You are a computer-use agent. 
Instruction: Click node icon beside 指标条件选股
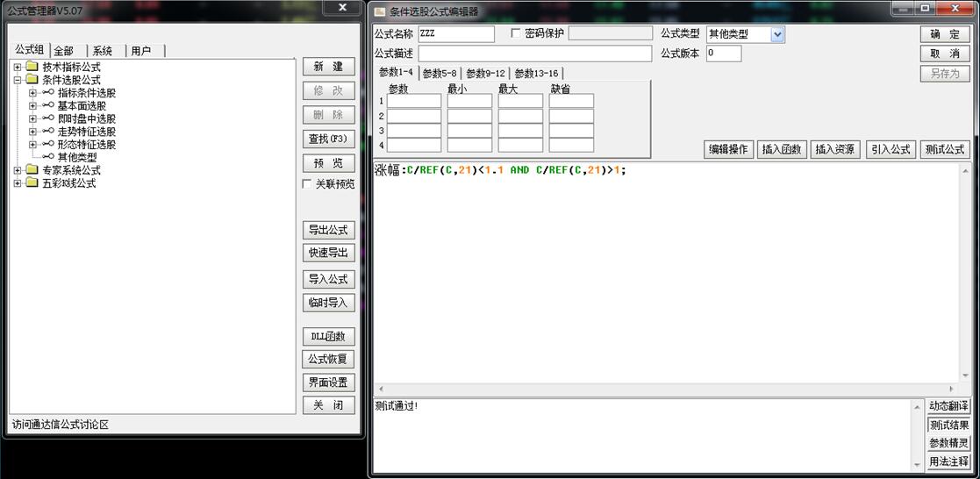pyautogui.click(x=48, y=92)
